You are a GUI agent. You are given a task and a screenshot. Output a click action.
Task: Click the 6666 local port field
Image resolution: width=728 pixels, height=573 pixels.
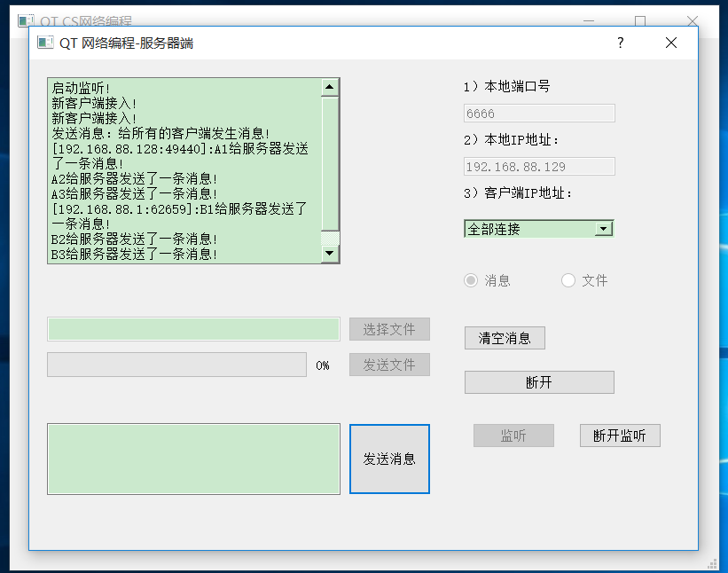click(x=537, y=113)
